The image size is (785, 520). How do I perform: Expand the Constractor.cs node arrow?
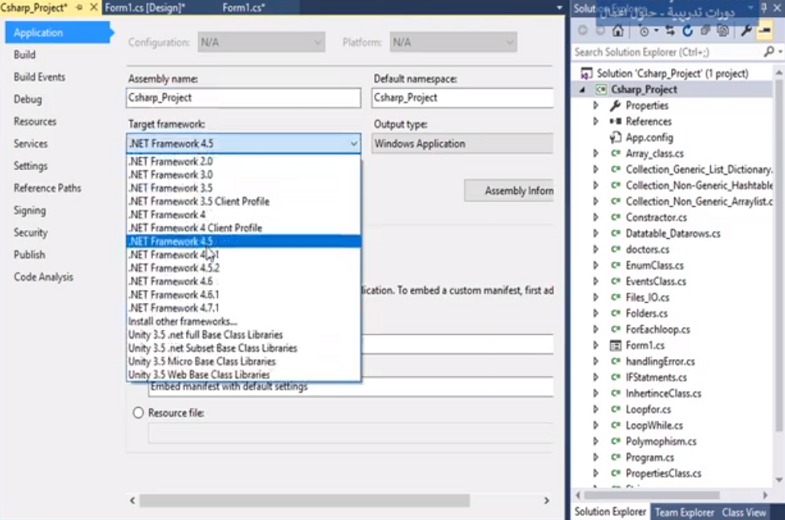pos(596,218)
